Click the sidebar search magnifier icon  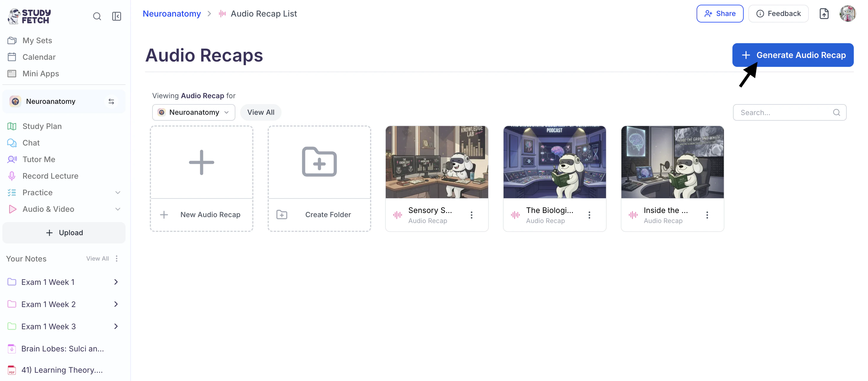click(97, 16)
